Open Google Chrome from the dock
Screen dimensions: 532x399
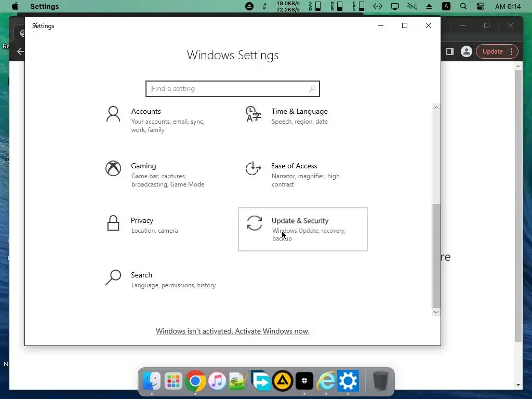(195, 381)
